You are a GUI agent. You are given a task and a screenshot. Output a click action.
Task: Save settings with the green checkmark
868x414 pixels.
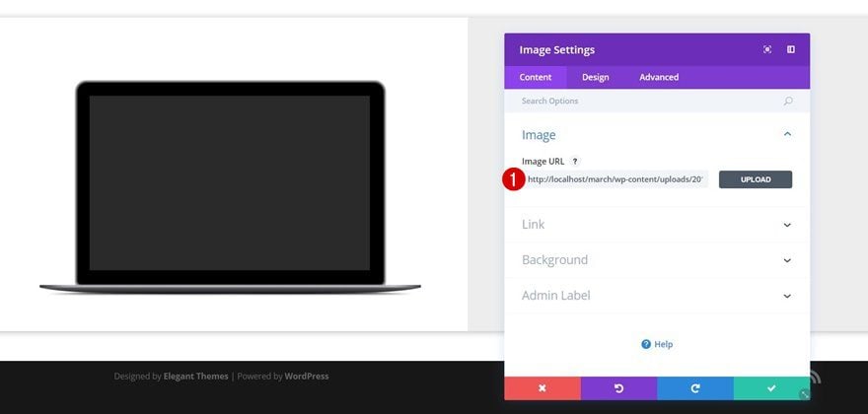point(771,388)
